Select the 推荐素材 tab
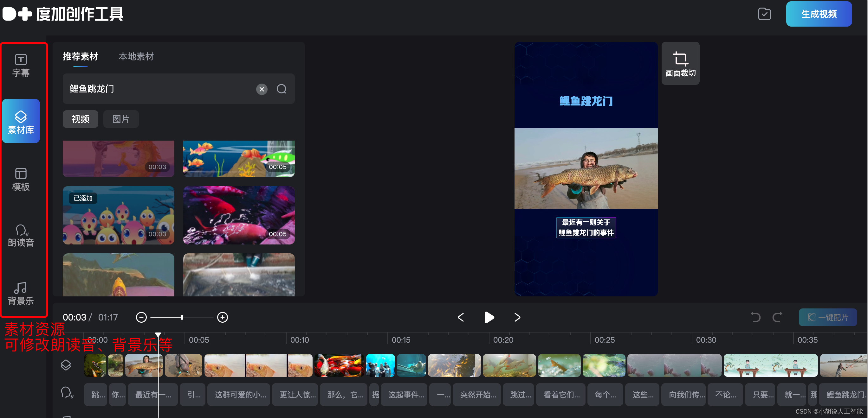Viewport: 868px width, 418px height. (80, 57)
